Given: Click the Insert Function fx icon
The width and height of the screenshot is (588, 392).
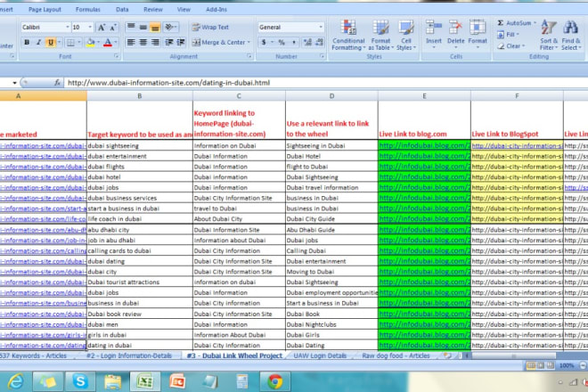Looking at the screenshot, I should (x=57, y=83).
